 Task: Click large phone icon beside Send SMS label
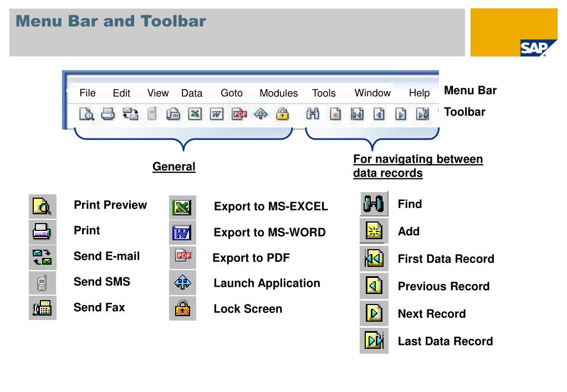(x=42, y=283)
